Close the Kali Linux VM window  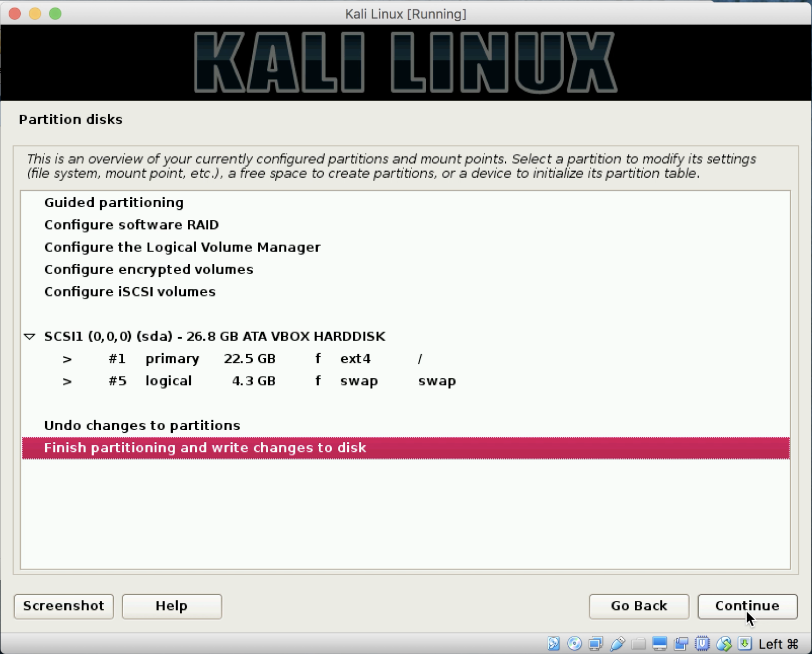pos(15,14)
